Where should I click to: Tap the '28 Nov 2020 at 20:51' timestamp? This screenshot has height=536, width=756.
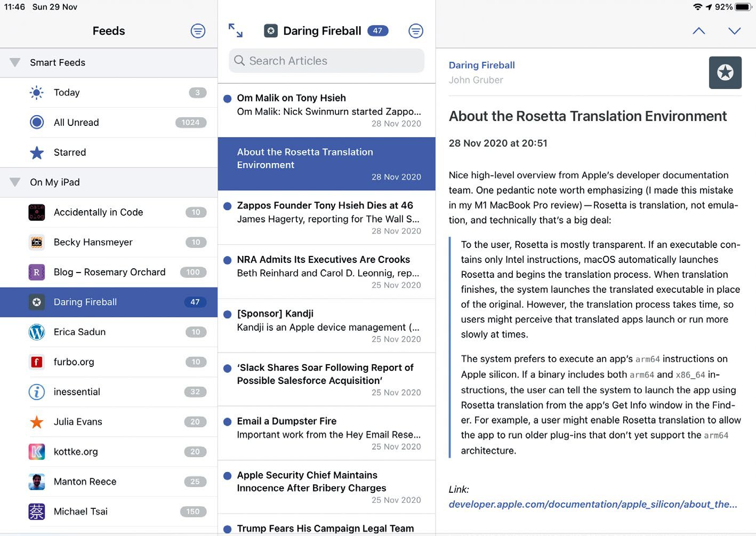point(498,143)
